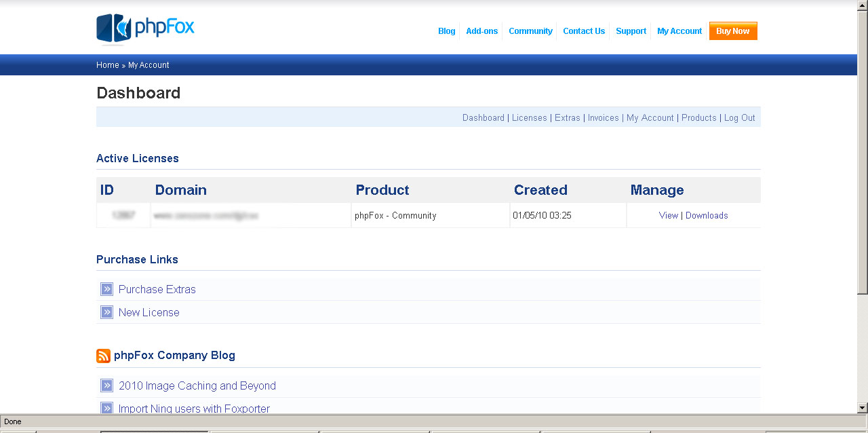Open Support in top navigation
Image resolution: width=868 pixels, height=433 pixels.
[631, 31]
